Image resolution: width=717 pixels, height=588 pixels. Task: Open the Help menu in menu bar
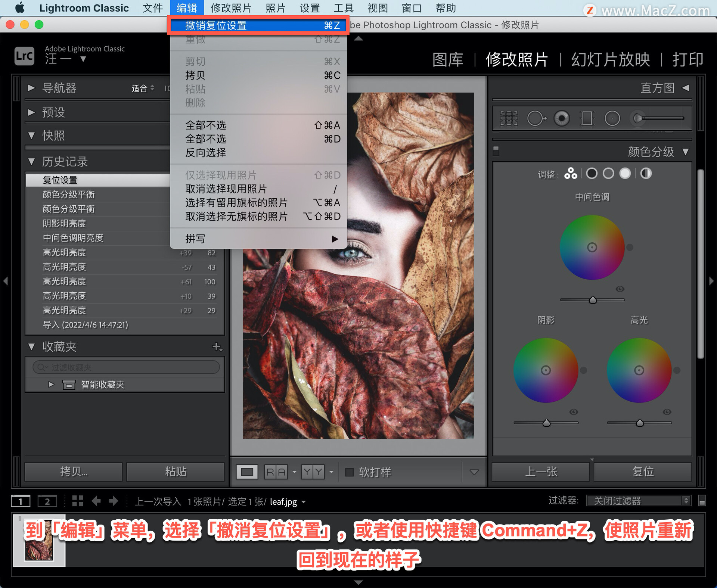[x=446, y=8]
